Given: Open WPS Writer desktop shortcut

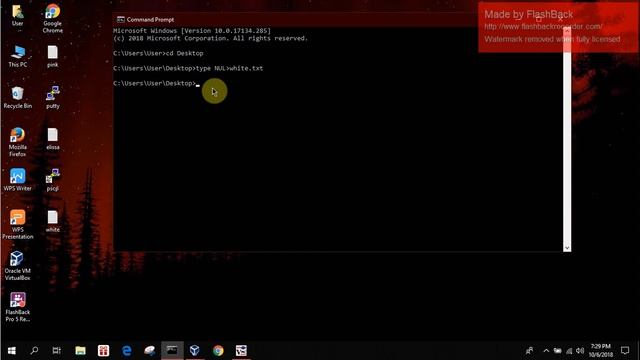Looking at the screenshot, I should pos(18,180).
